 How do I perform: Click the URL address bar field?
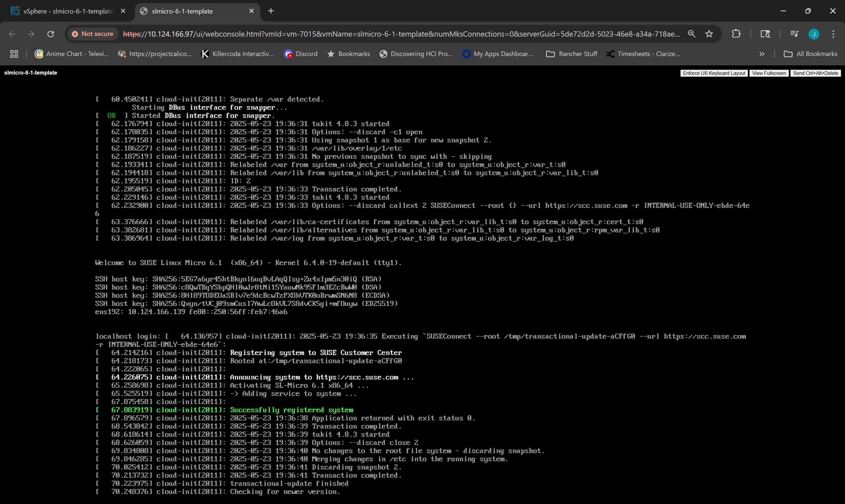point(401,34)
